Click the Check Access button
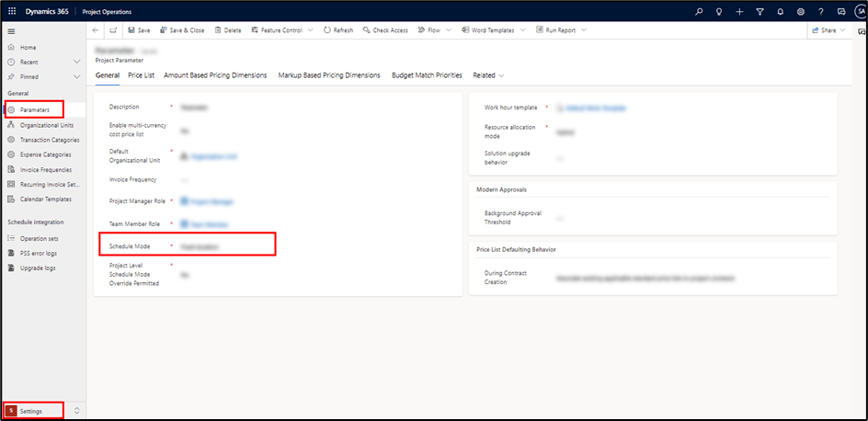 pyautogui.click(x=385, y=30)
